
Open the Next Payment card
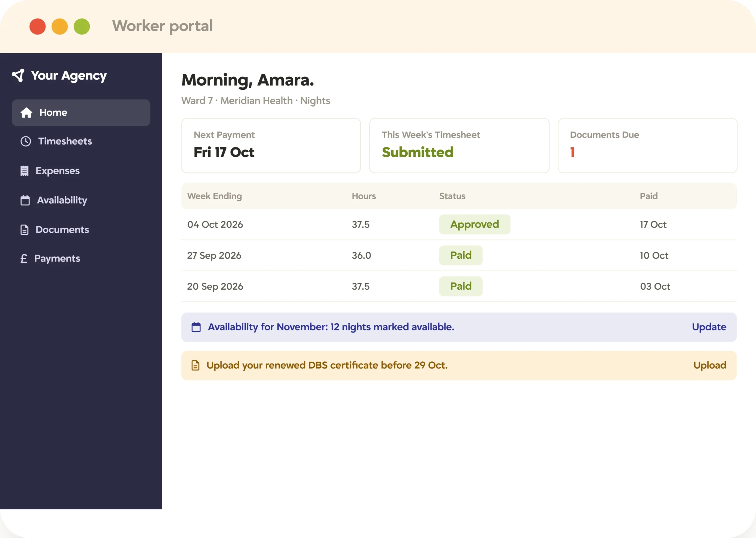271,146
